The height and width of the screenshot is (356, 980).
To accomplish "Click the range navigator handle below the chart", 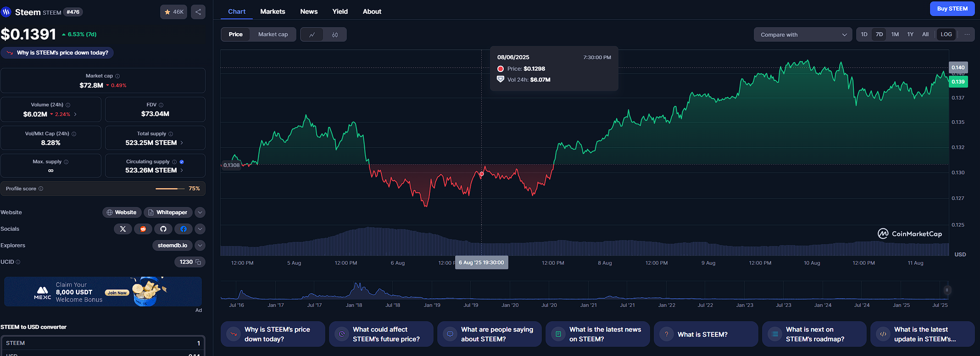I will pyautogui.click(x=947, y=290).
